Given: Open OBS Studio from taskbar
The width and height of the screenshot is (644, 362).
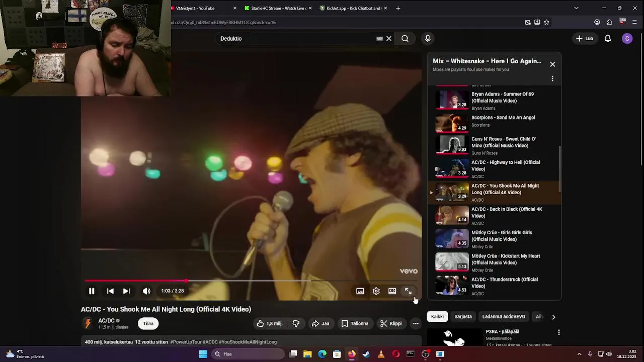Looking at the screenshot, I should (x=425, y=354).
